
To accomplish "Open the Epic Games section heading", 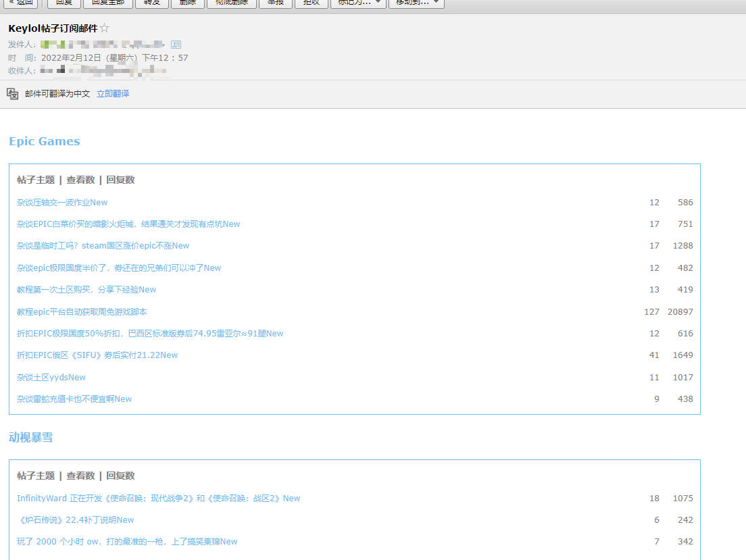I will pos(44,141).
